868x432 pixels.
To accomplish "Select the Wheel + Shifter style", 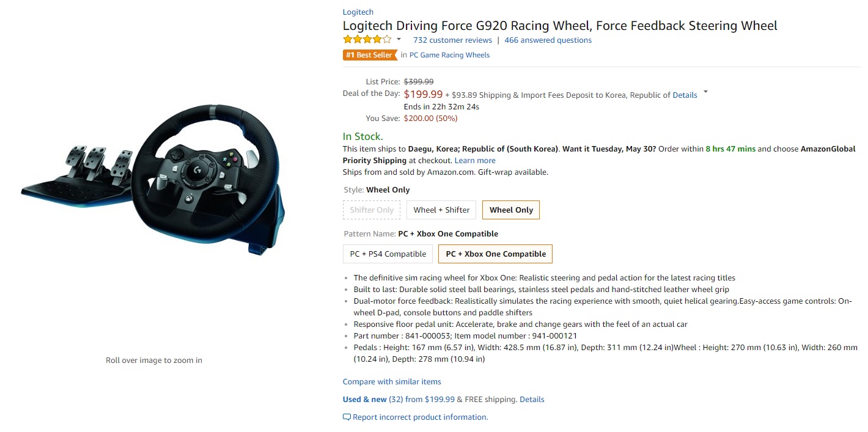I will point(441,210).
